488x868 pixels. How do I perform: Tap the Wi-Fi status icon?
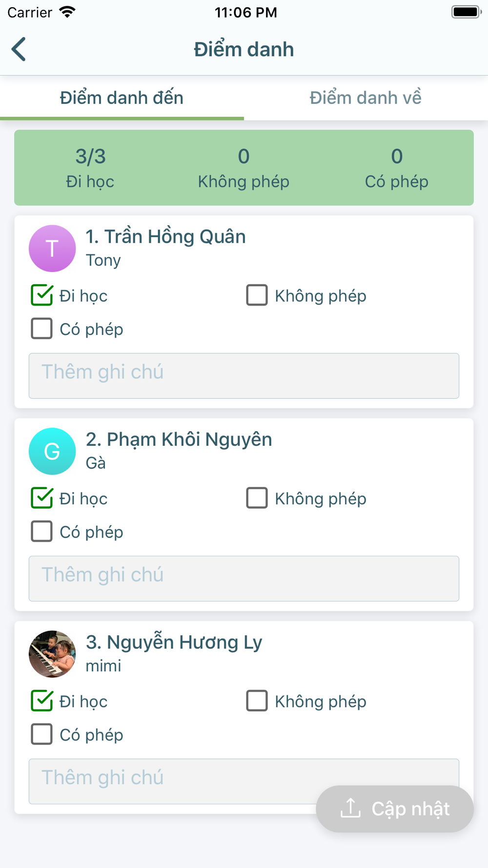pyautogui.click(x=67, y=12)
